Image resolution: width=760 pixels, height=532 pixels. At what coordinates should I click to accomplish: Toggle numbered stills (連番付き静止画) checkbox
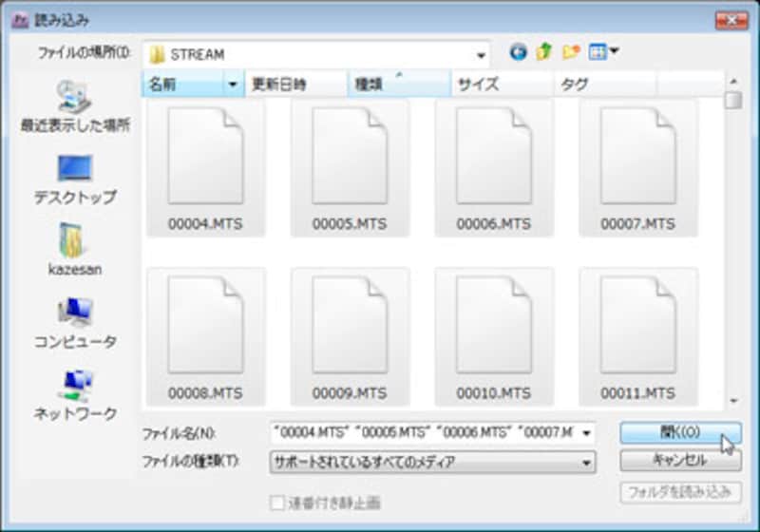pyautogui.click(x=277, y=502)
